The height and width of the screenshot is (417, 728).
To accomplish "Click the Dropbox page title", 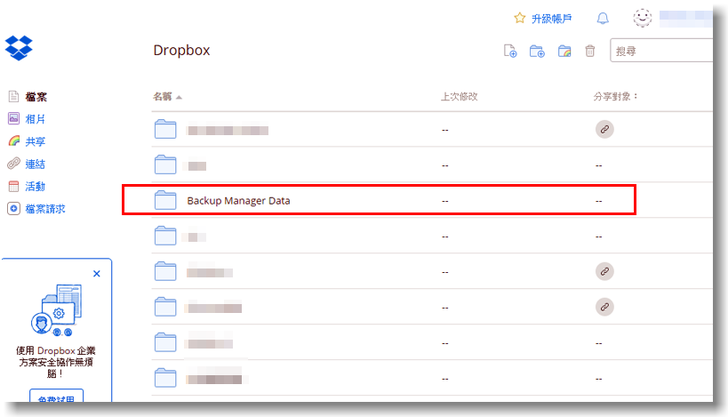I will coord(182,50).
